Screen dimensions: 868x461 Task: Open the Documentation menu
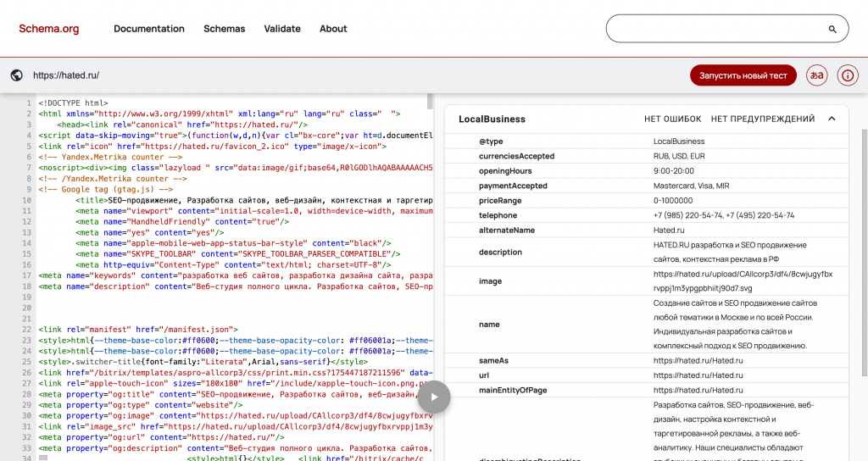tap(149, 29)
